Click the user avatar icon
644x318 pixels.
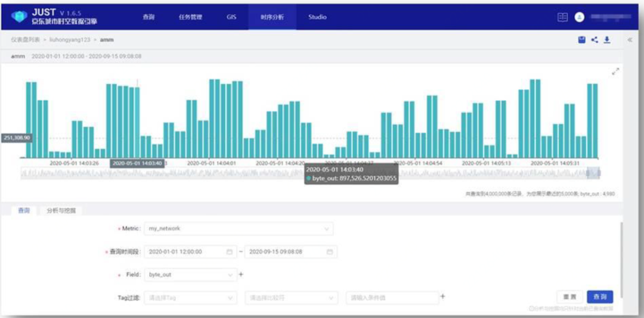pyautogui.click(x=579, y=17)
